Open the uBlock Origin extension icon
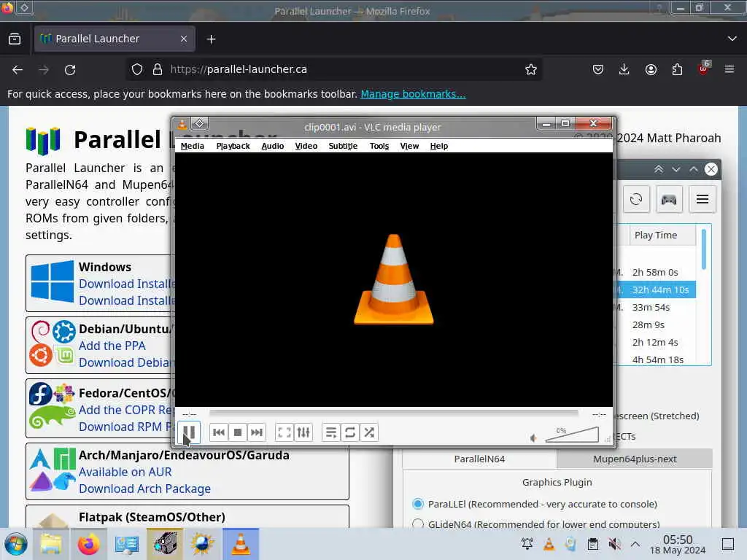Image resolution: width=747 pixels, height=560 pixels. click(704, 69)
